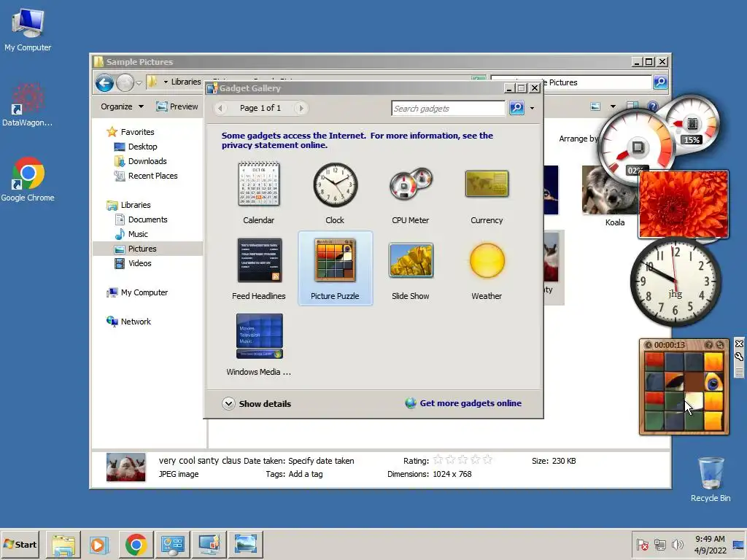747x560 pixels.
Task: Click the search button in Sample Pictures window
Action: pyautogui.click(x=659, y=82)
